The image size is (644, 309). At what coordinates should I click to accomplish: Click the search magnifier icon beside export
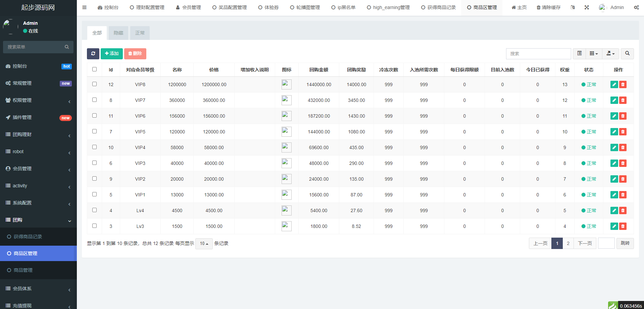[x=627, y=54]
